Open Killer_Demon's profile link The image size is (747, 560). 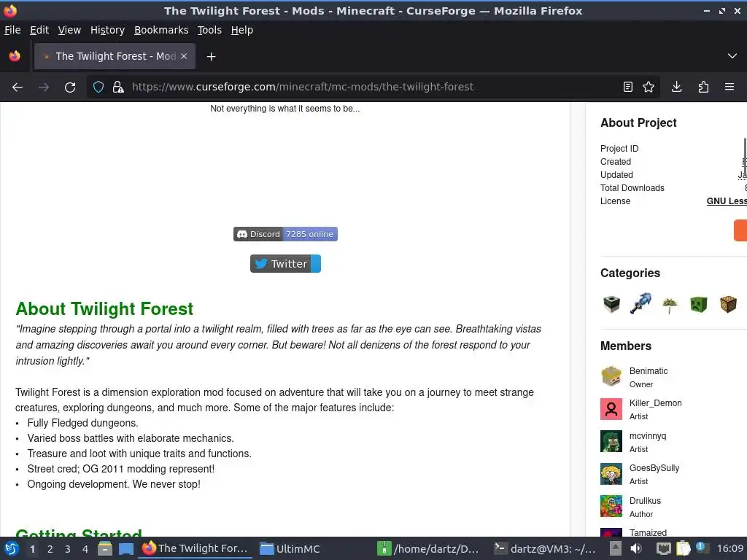pyautogui.click(x=656, y=403)
